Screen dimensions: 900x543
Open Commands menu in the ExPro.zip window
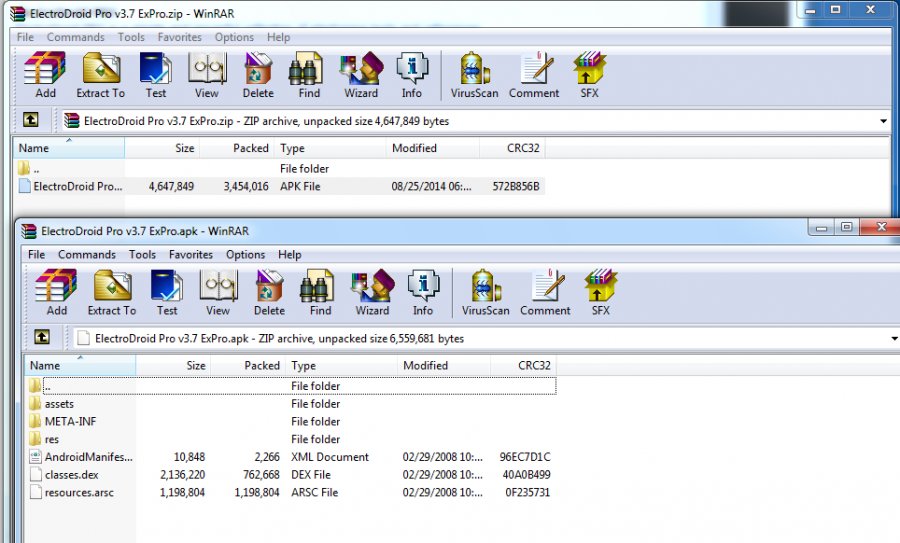76,37
